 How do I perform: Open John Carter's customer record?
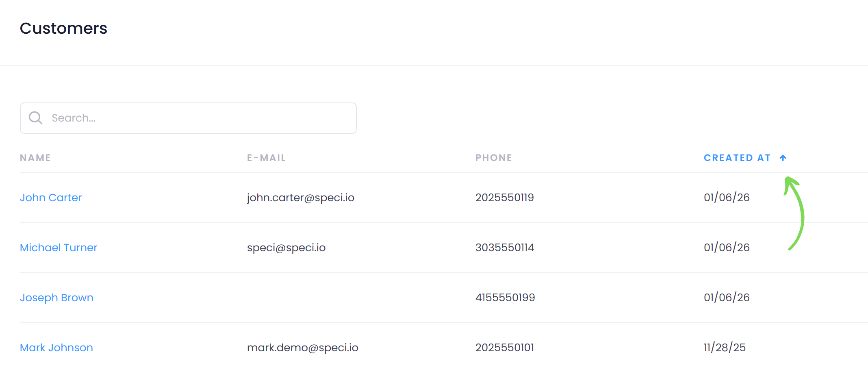51,198
